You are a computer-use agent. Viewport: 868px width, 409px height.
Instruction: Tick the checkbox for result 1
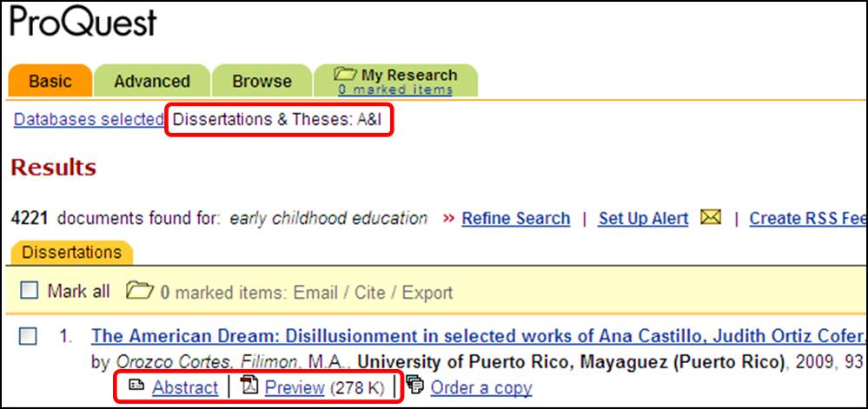(30, 336)
